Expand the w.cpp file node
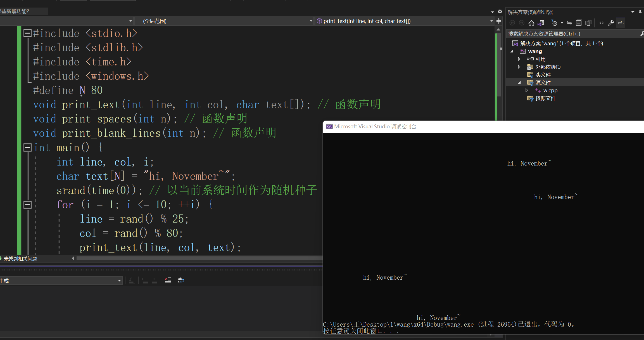644x340 pixels. [527, 90]
